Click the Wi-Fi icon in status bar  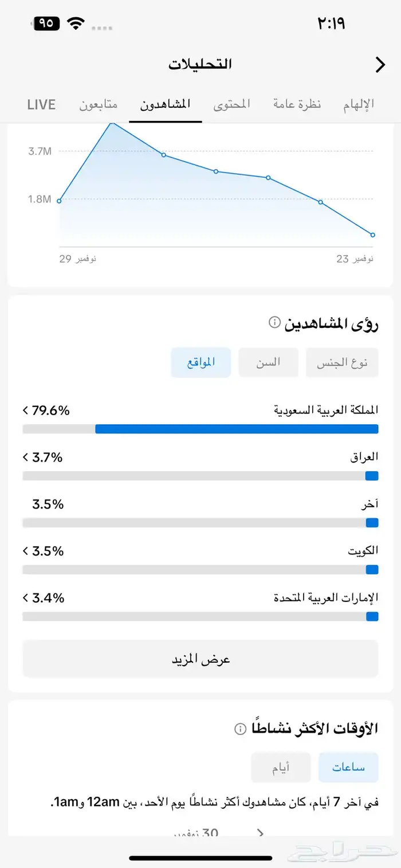pyautogui.click(x=77, y=24)
